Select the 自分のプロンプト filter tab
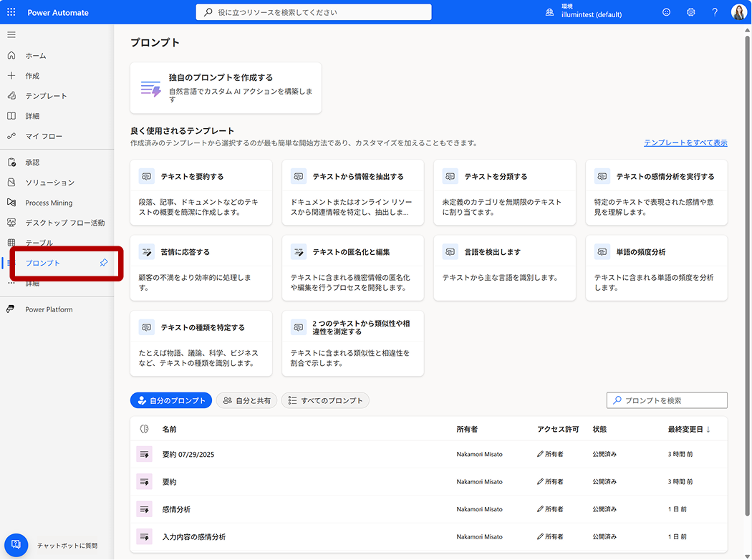Image resolution: width=752 pixels, height=560 pixels. click(x=171, y=400)
